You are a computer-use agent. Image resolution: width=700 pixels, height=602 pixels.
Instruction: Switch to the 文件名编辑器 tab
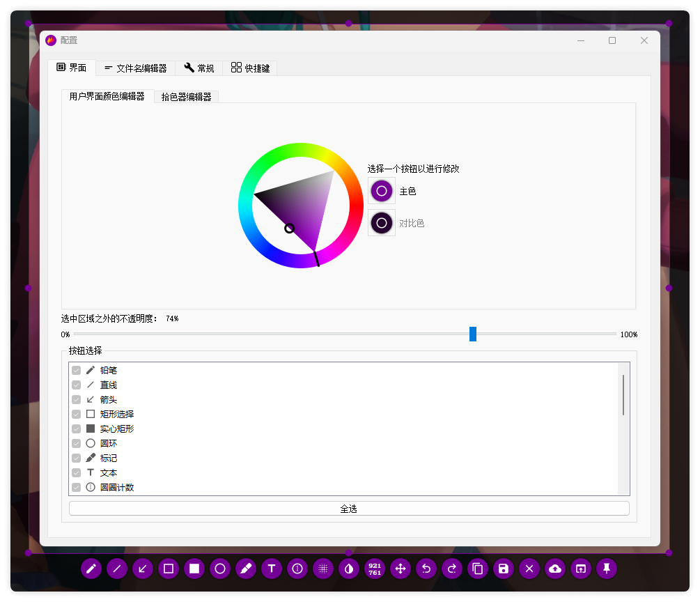pos(136,68)
